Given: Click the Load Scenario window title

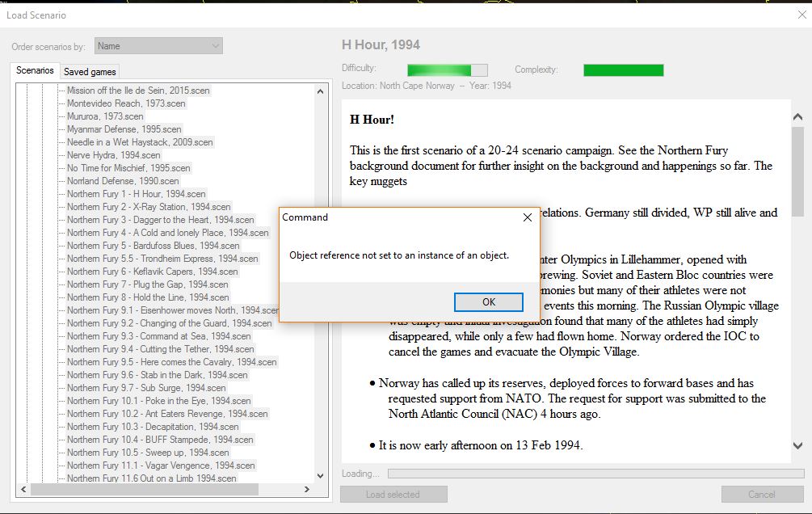Looking at the screenshot, I should tap(36, 15).
